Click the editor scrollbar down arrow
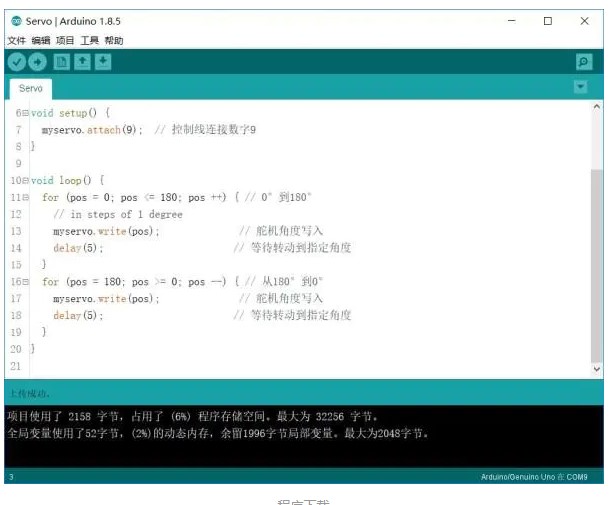 point(597,369)
